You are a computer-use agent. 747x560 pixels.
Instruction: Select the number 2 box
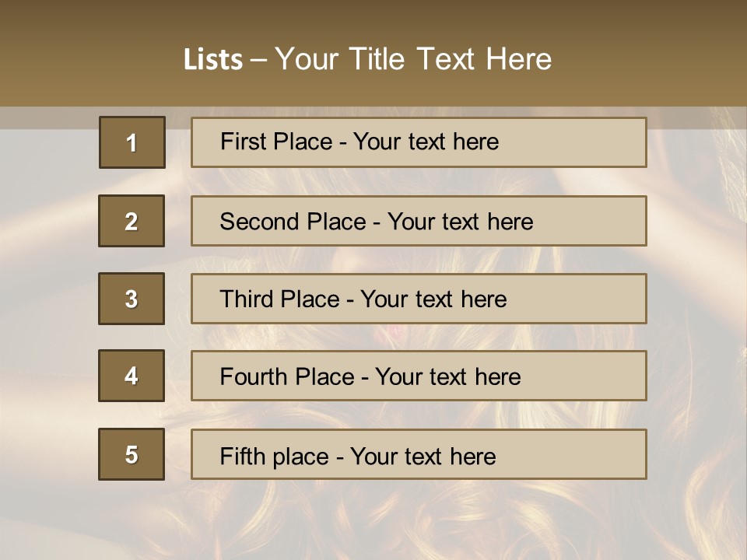pos(132,221)
